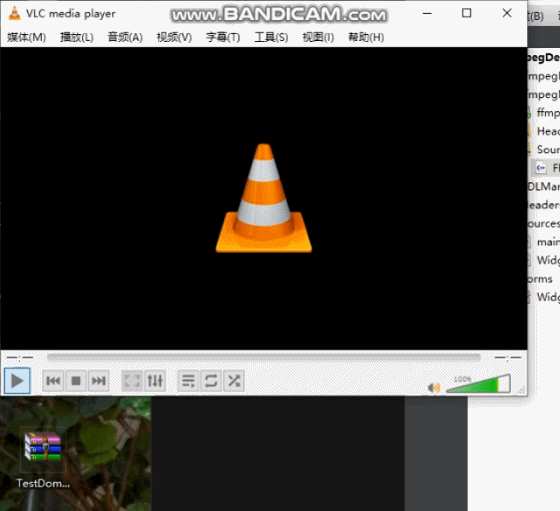The height and width of the screenshot is (511, 560).
Task: Toggle shuffle random playback
Action: pos(234,381)
